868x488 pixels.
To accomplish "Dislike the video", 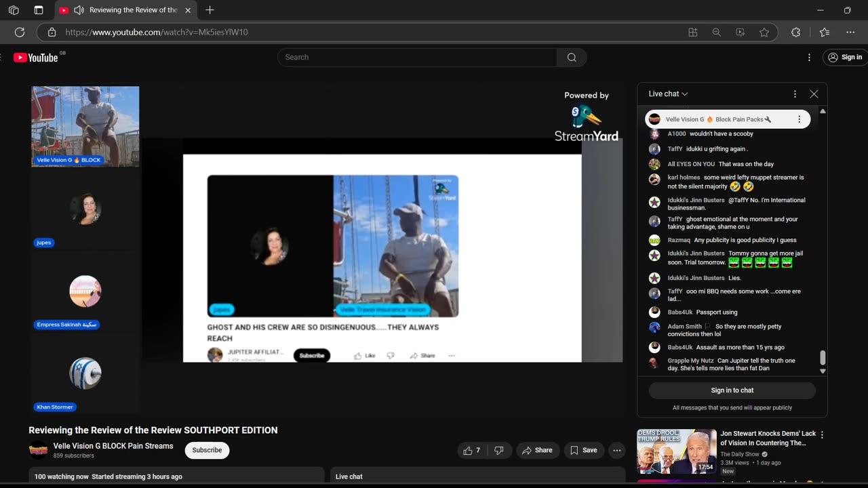I will [x=499, y=450].
